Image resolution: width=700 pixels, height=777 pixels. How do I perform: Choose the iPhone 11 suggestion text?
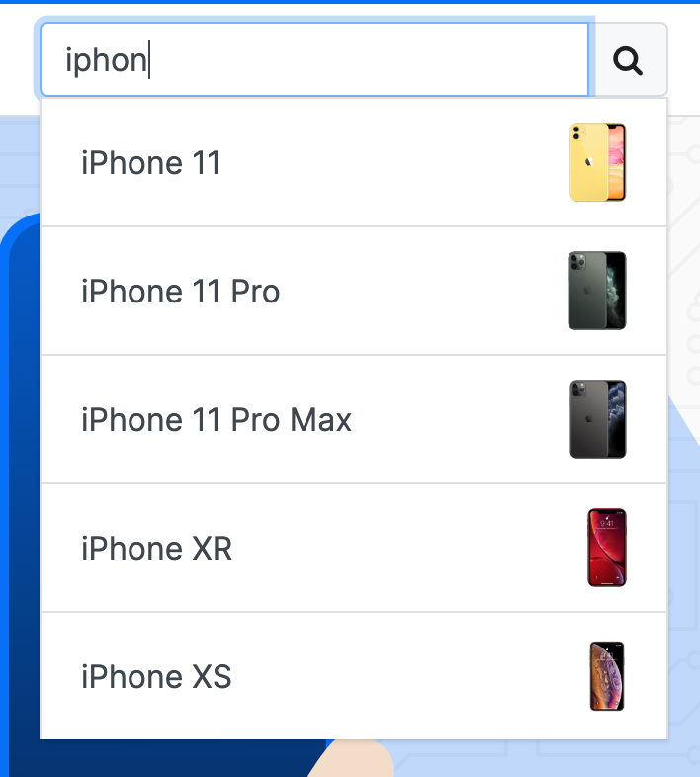150,162
